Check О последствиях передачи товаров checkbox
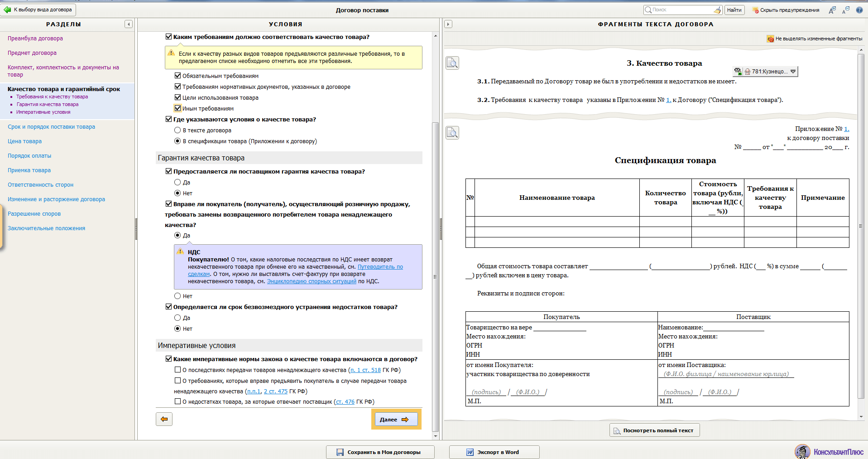This screenshot has width=868, height=459. pyautogui.click(x=178, y=370)
